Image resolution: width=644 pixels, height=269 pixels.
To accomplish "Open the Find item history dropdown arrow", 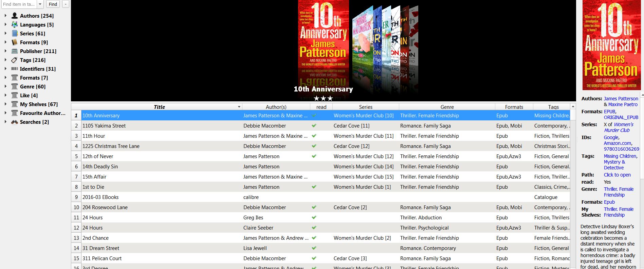I will point(40,4).
